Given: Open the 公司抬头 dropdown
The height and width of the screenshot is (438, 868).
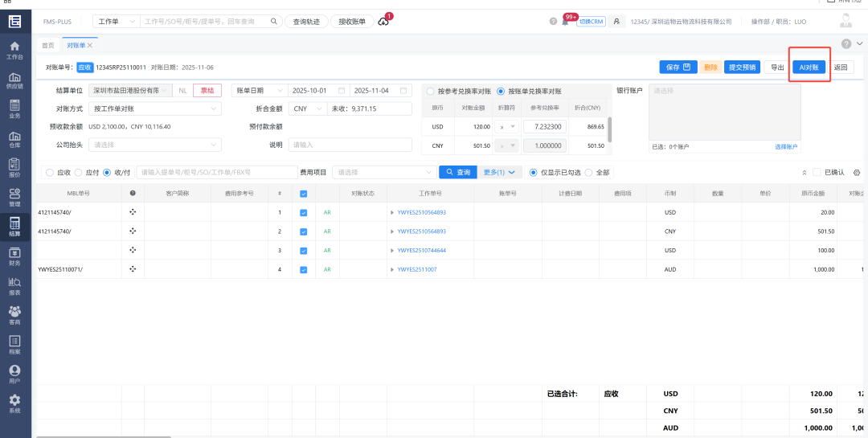Looking at the screenshot, I should pos(155,145).
